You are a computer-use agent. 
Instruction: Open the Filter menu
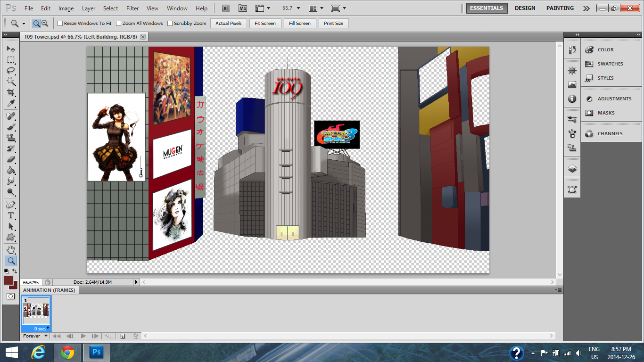pyautogui.click(x=132, y=8)
